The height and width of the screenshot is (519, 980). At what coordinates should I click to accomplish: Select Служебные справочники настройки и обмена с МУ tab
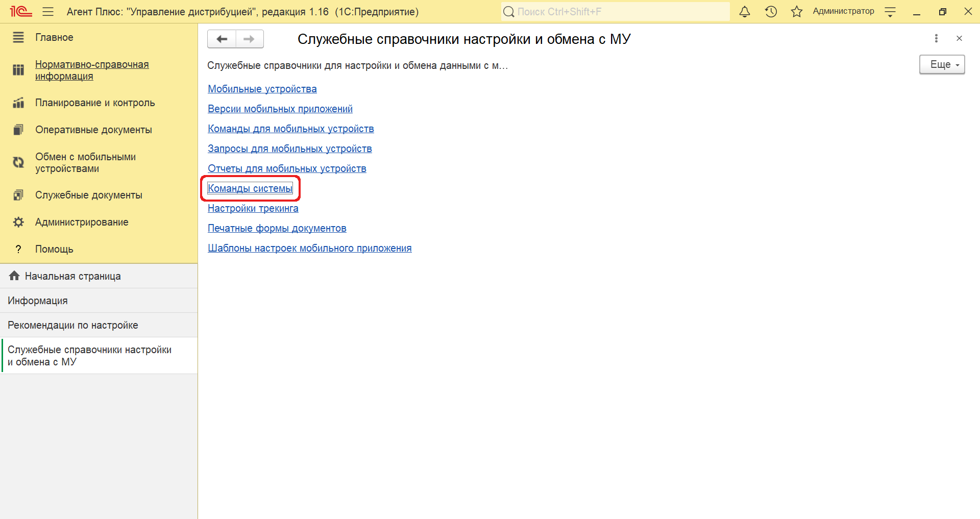99,356
